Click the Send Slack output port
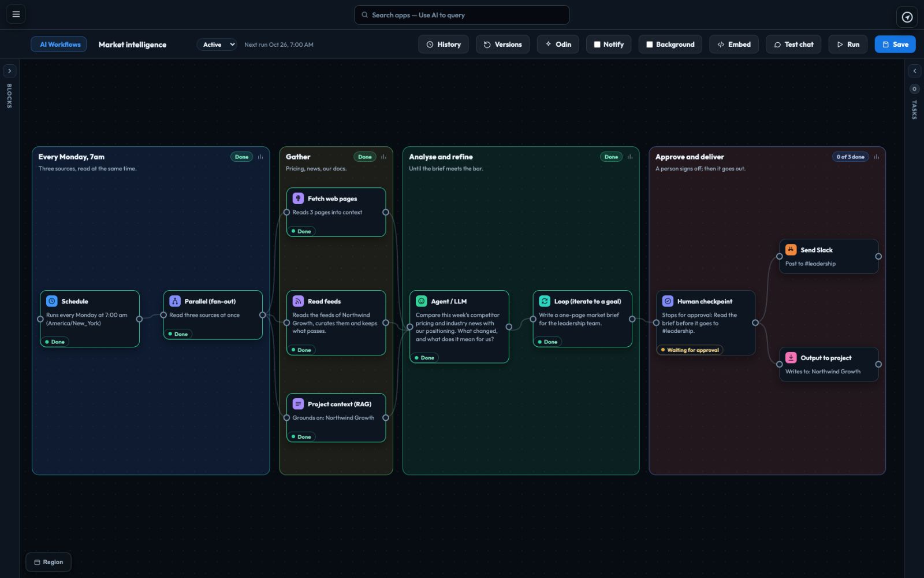The height and width of the screenshot is (578, 924). click(x=878, y=256)
